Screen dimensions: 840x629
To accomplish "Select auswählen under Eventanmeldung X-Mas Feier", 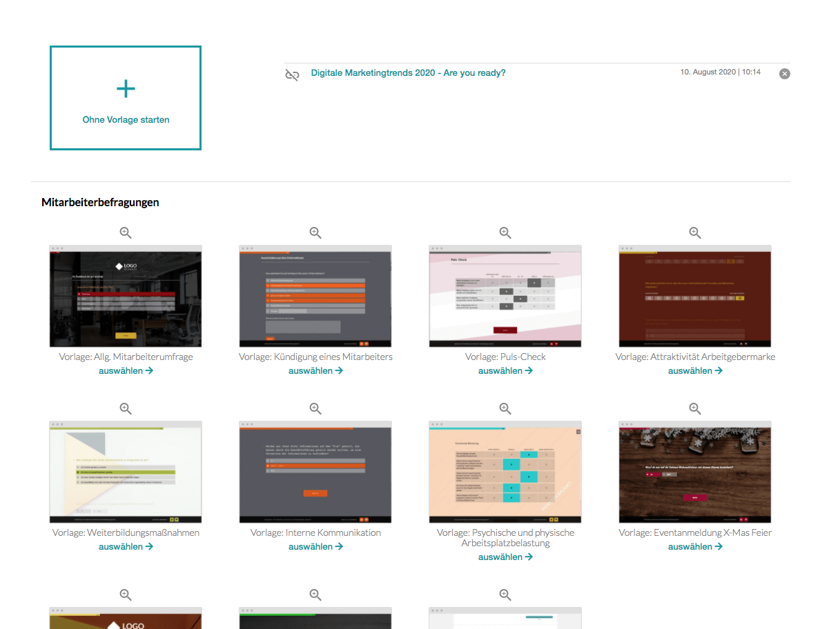I will point(695,547).
